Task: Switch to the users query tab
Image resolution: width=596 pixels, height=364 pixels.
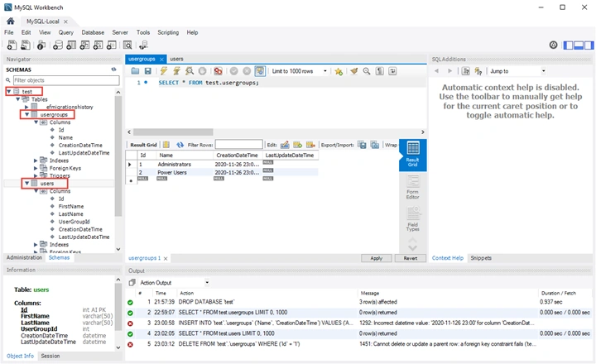Action: [x=176, y=59]
